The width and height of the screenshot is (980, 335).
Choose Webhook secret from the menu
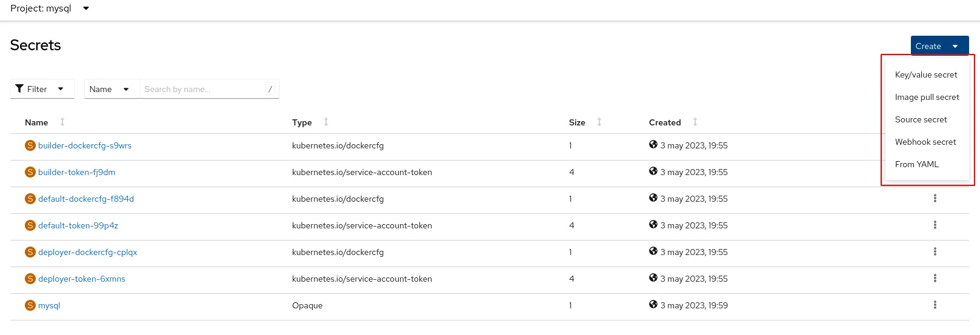[925, 142]
